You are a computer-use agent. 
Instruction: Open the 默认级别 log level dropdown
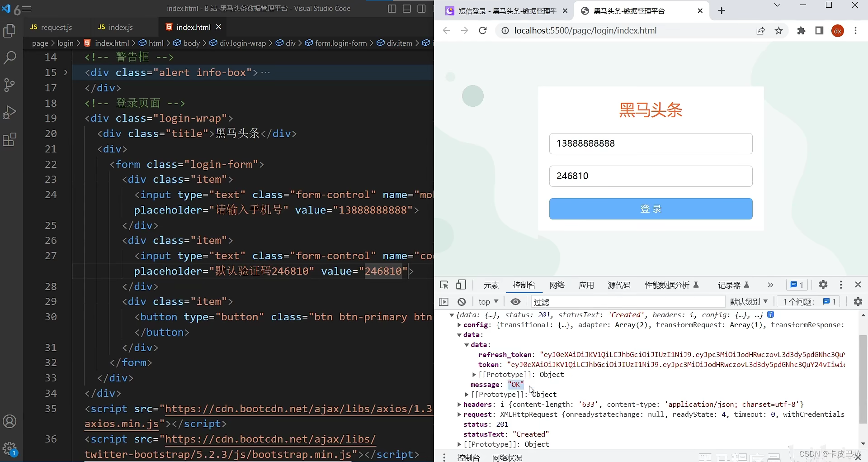[x=749, y=302]
